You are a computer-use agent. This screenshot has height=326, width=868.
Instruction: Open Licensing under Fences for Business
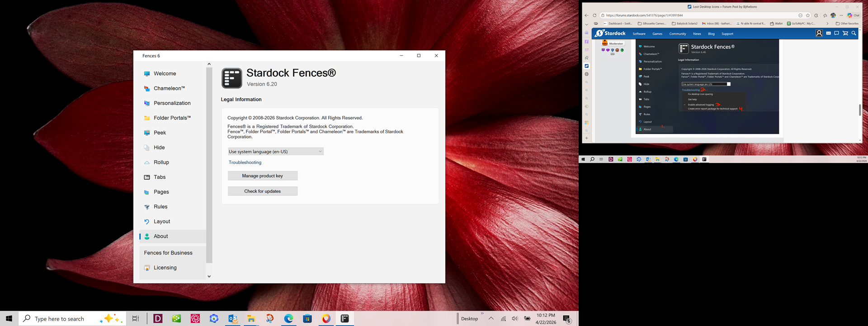[173, 268]
